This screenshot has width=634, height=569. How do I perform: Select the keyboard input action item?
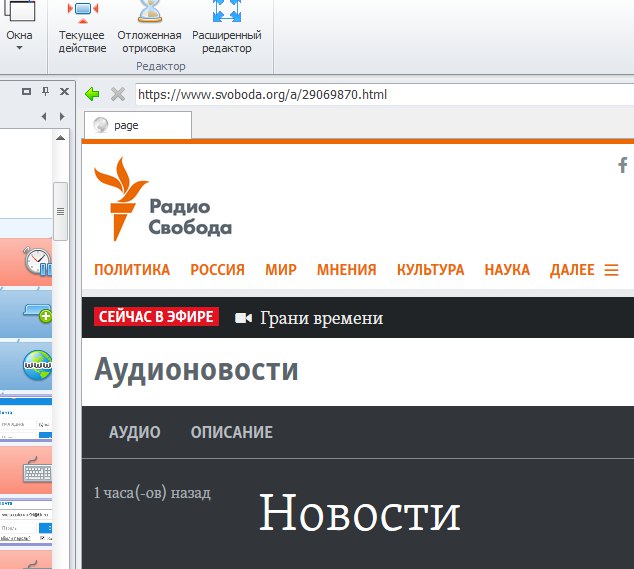tap(26, 470)
